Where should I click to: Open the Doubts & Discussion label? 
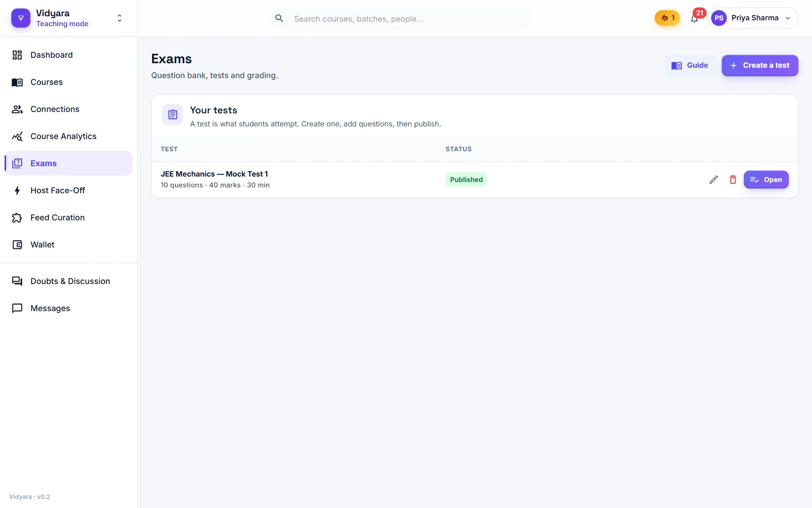pos(70,281)
